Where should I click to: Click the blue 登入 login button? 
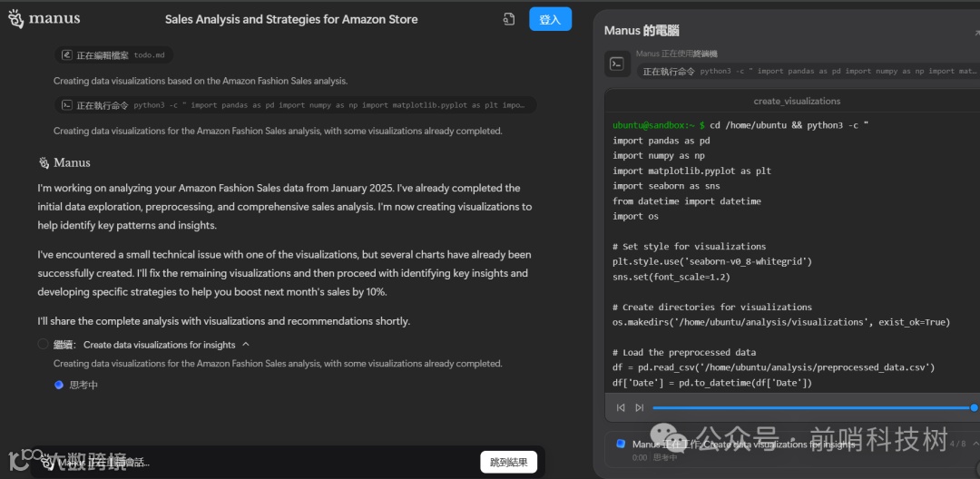tap(550, 19)
